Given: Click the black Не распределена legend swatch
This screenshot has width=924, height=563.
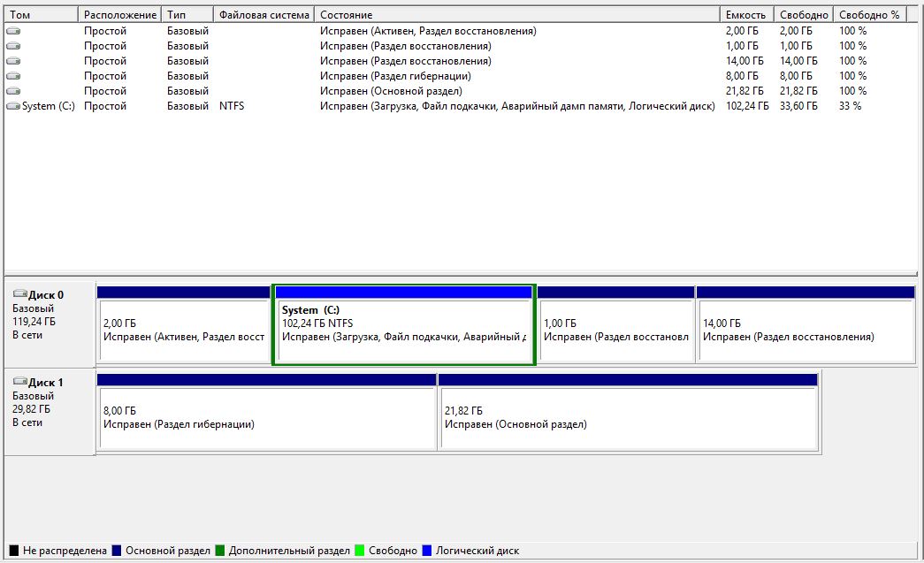Looking at the screenshot, I should pos(13,551).
